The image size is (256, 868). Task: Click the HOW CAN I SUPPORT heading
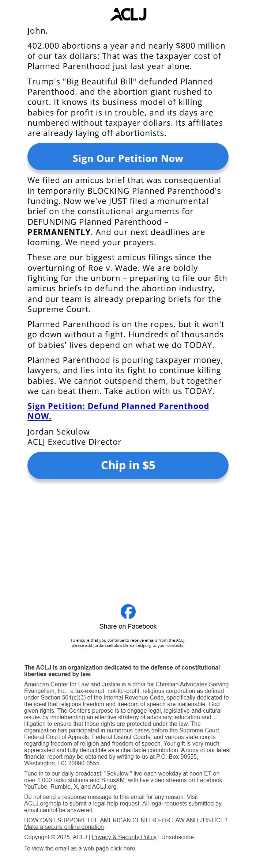126,820
